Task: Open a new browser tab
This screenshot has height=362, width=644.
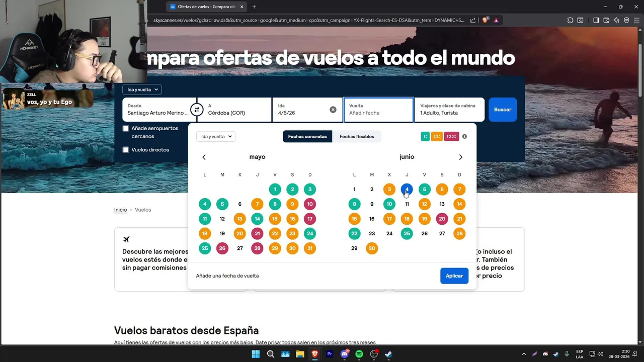Action: pos(254,7)
